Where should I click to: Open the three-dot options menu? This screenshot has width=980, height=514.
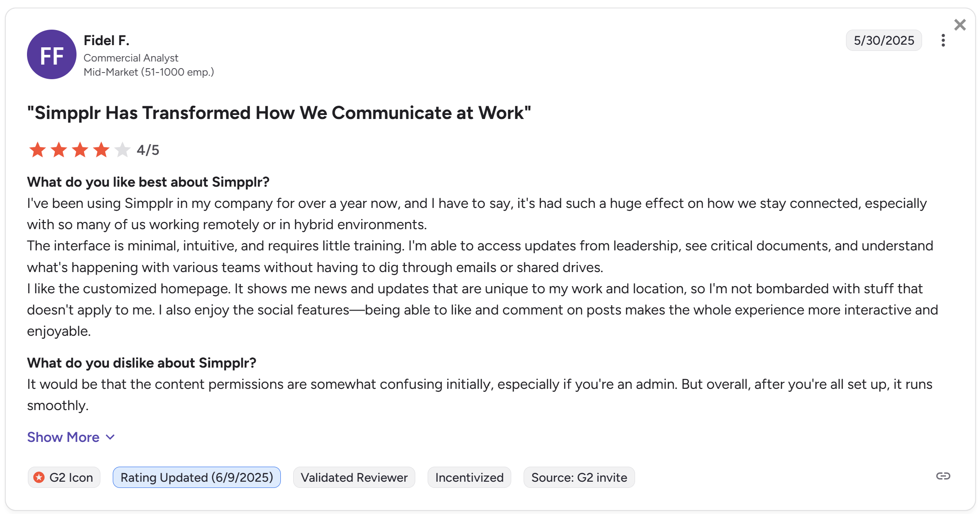coord(942,40)
